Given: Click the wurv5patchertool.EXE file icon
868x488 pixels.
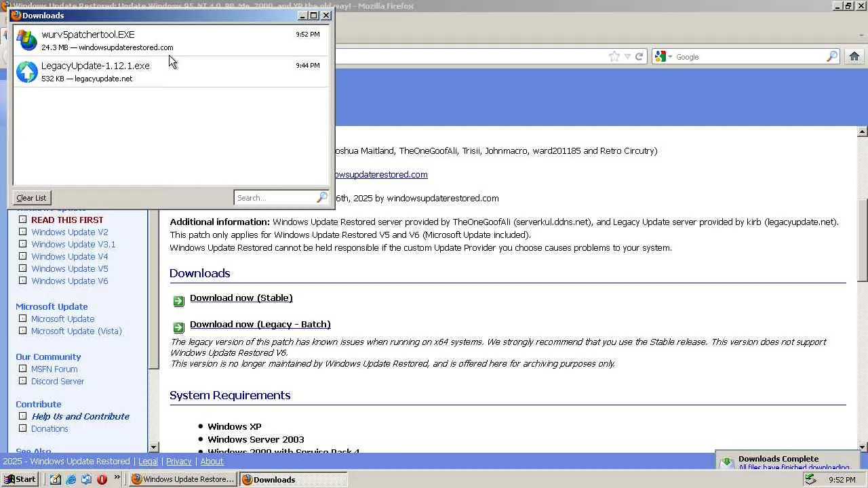Looking at the screenshot, I should [x=27, y=40].
